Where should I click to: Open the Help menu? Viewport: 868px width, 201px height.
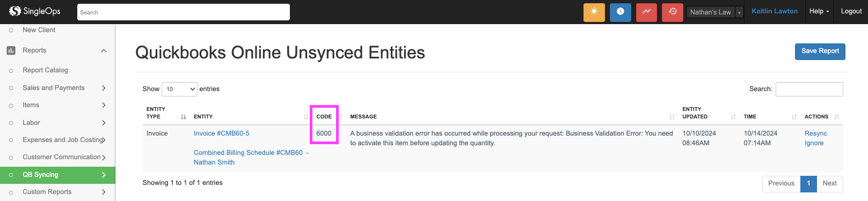coord(819,11)
